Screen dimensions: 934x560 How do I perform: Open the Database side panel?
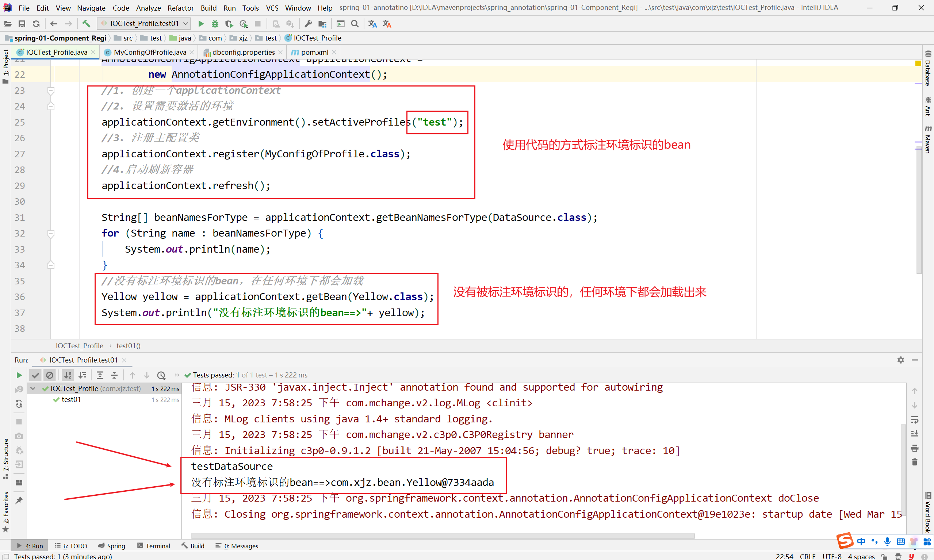927,68
